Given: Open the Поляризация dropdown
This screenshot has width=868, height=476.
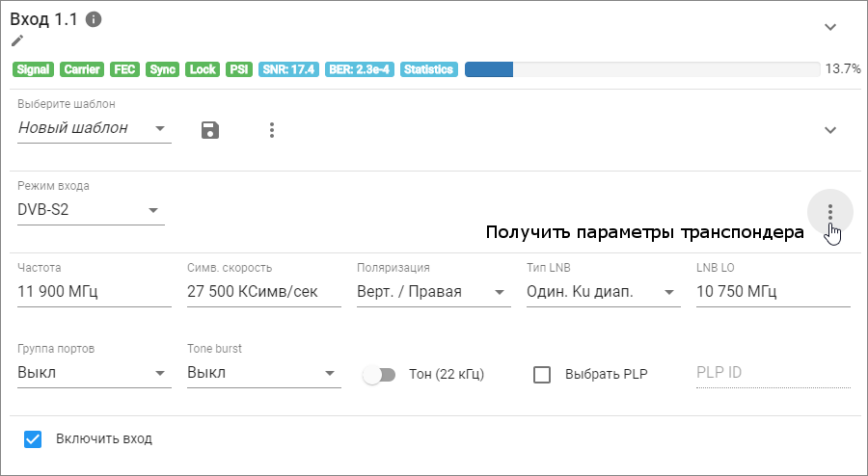Looking at the screenshot, I should (433, 292).
